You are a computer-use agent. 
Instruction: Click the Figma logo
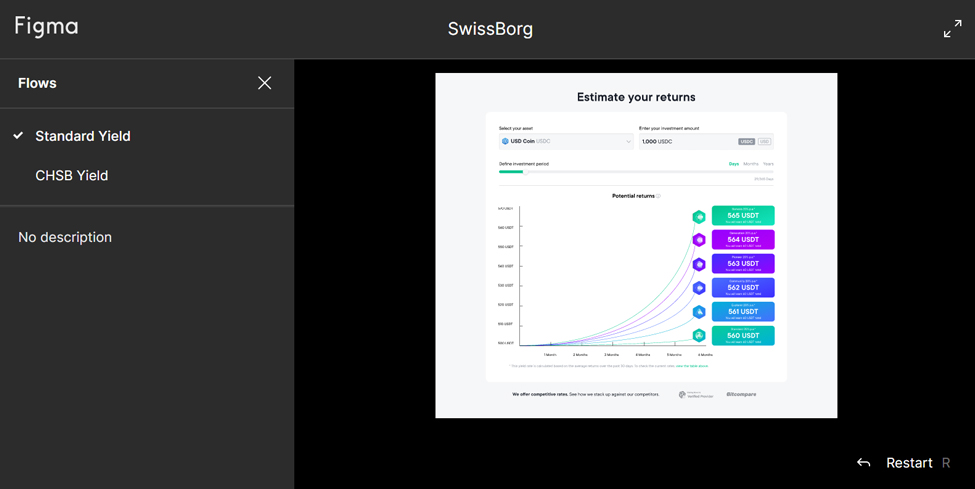(x=46, y=27)
